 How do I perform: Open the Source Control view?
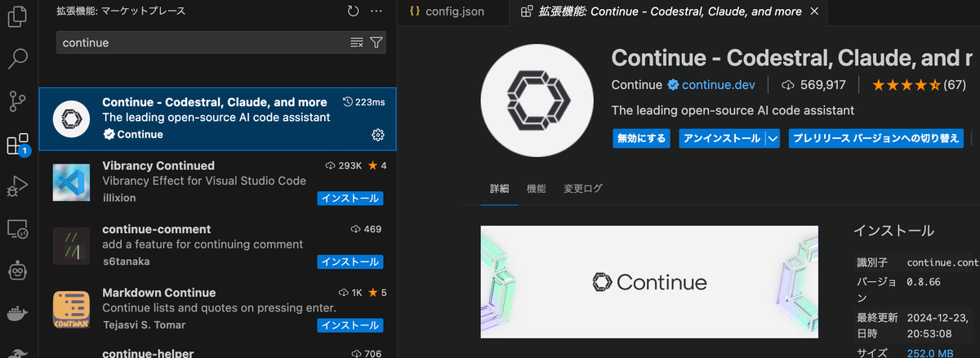click(x=18, y=101)
